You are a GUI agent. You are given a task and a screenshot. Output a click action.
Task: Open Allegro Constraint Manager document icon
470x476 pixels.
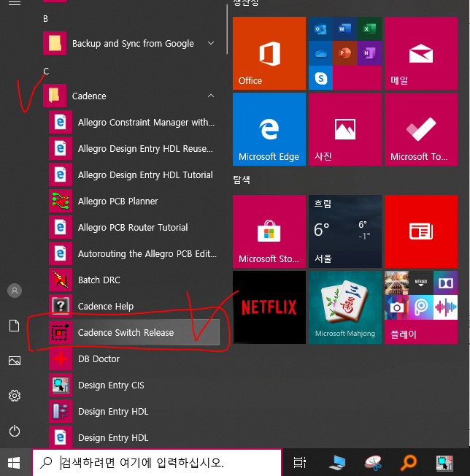coord(61,122)
